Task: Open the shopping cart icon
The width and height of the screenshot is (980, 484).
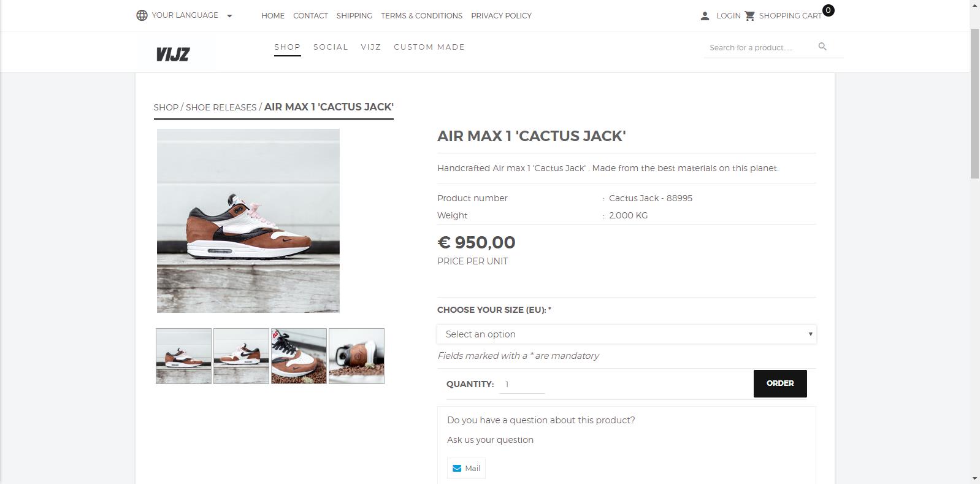Action: click(750, 16)
